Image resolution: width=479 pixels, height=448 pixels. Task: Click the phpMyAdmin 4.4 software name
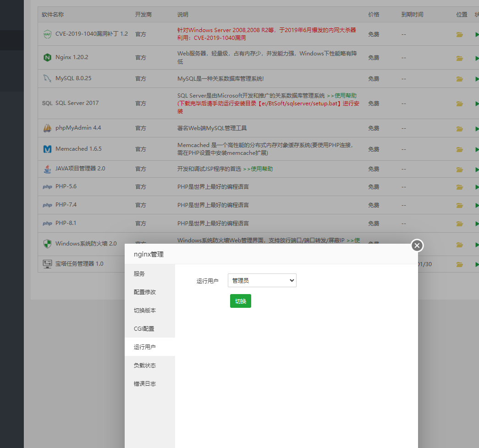click(x=78, y=128)
